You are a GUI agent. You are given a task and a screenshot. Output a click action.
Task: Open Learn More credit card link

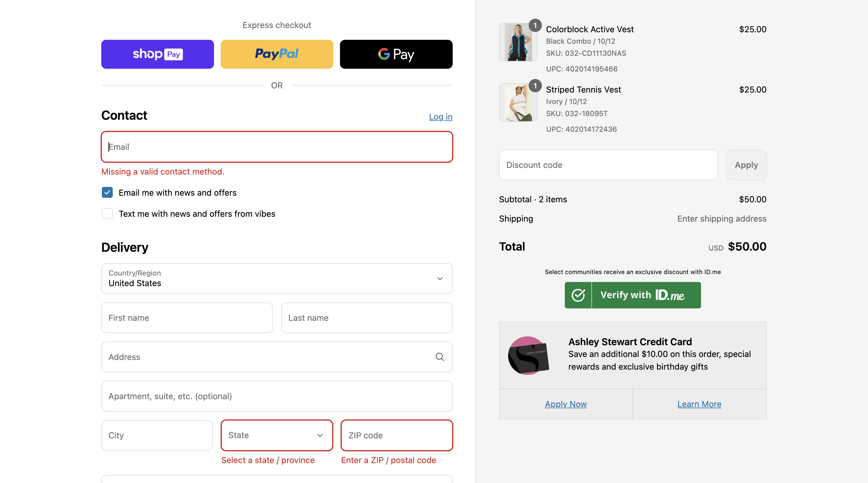(x=699, y=404)
